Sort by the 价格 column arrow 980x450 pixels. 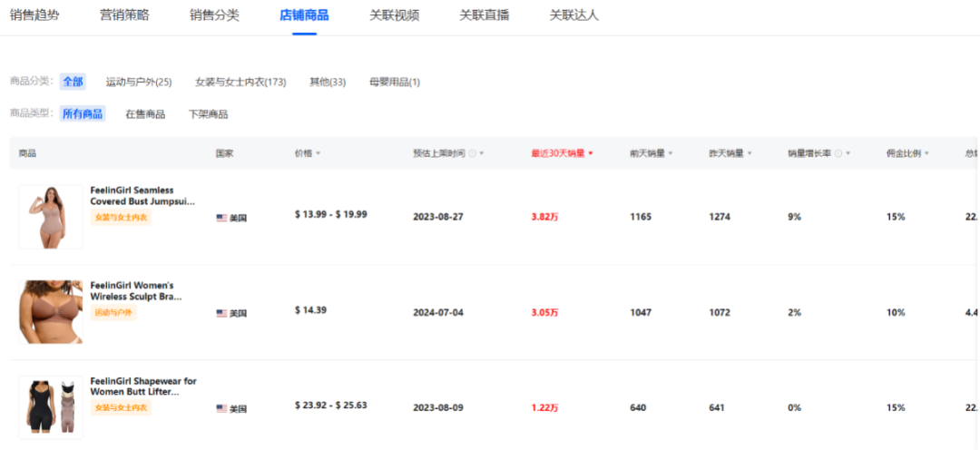click(318, 153)
